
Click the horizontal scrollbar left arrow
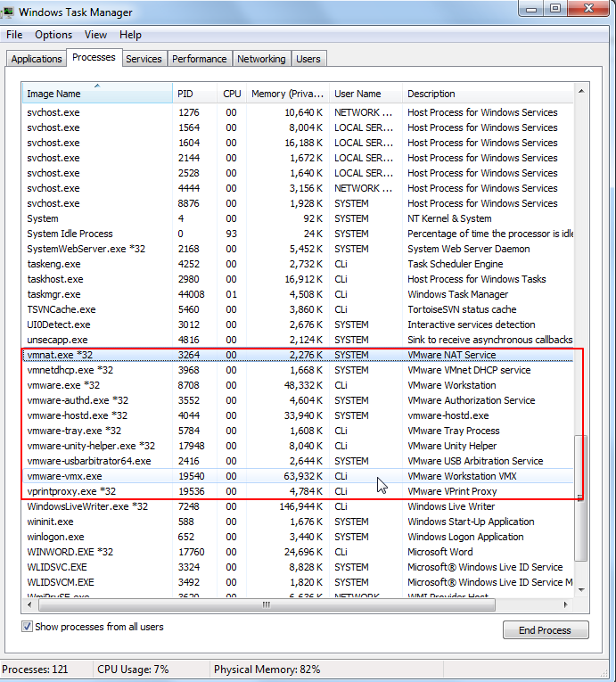point(29,604)
